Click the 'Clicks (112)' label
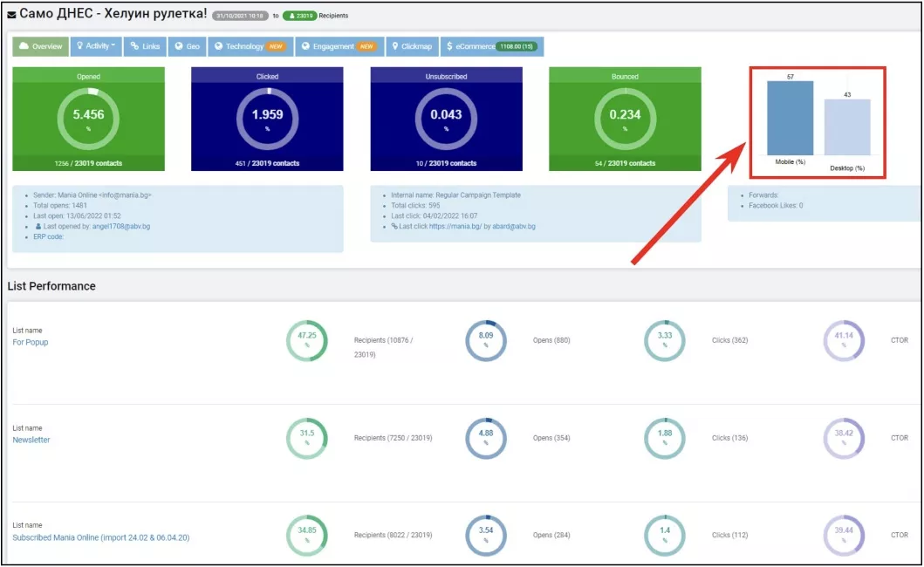 tap(730, 536)
